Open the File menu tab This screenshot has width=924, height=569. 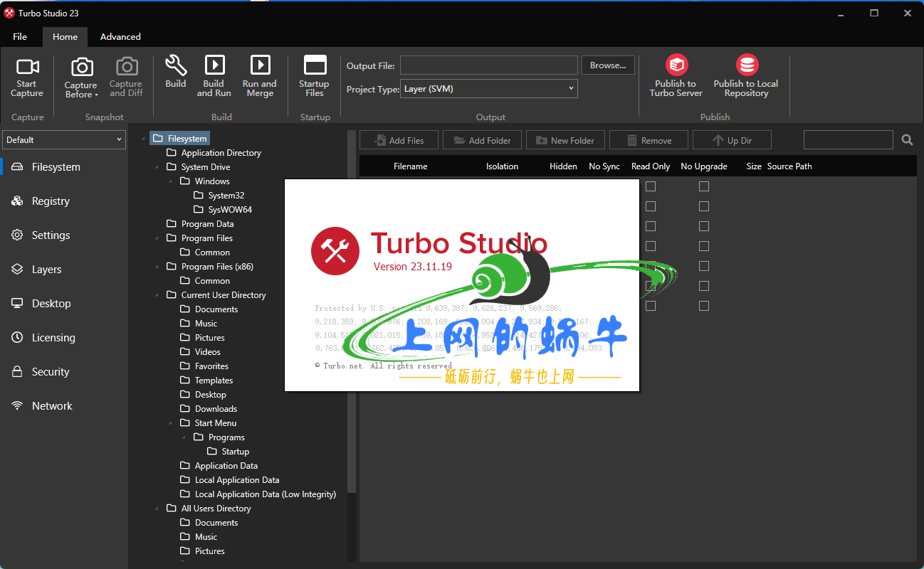coord(20,37)
